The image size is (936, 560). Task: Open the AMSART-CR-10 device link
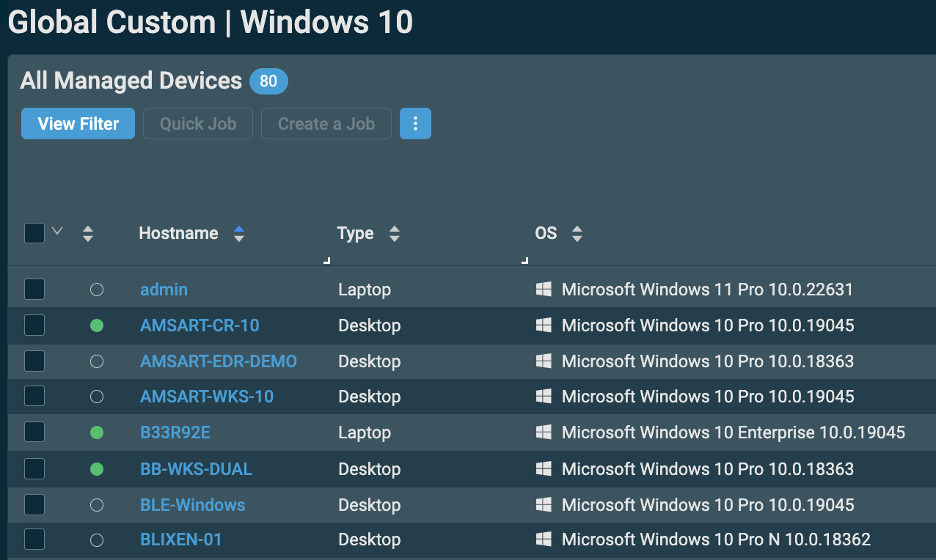(x=200, y=325)
